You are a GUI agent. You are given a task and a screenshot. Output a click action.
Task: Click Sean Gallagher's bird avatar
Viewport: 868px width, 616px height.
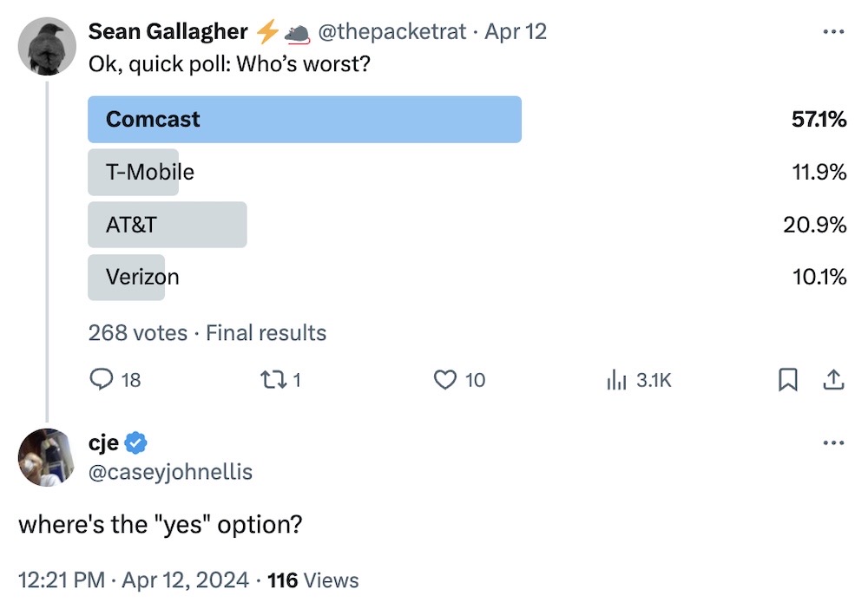48,44
